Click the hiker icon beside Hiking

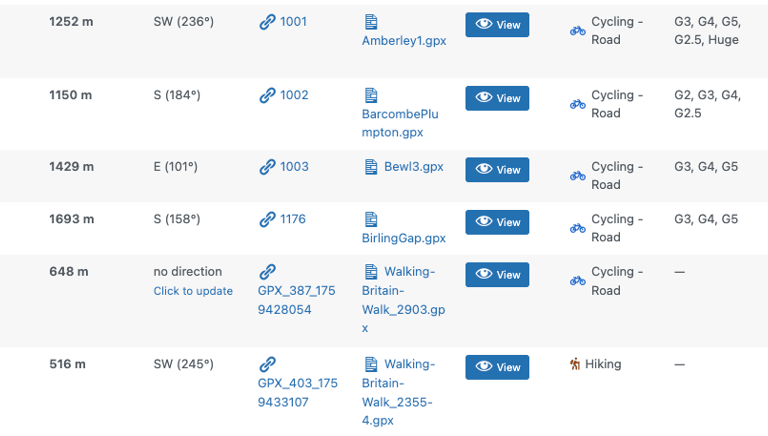pyautogui.click(x=575, y=365)
